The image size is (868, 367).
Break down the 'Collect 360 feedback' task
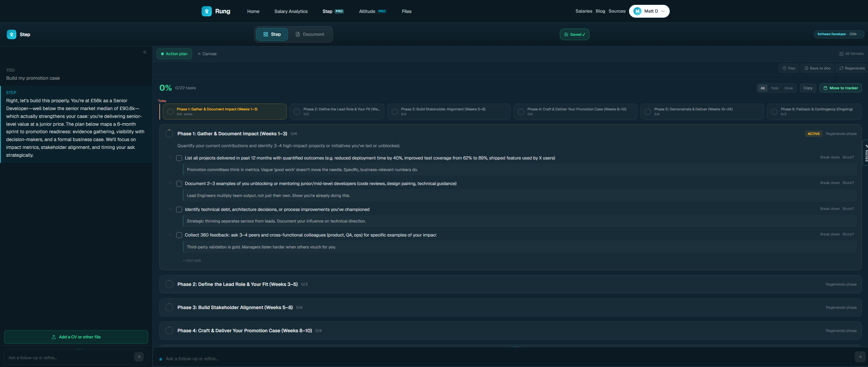click(830, 234)
